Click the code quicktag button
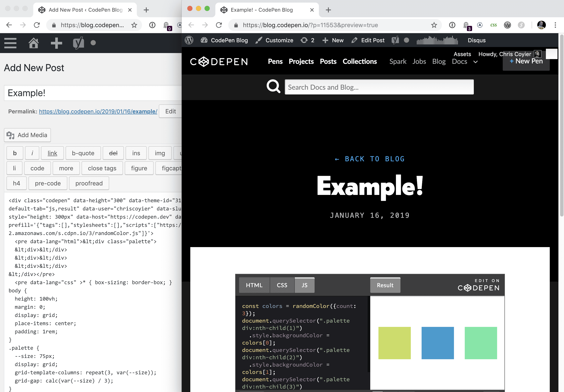The image size is (564, 392). (x=37, y=168)
